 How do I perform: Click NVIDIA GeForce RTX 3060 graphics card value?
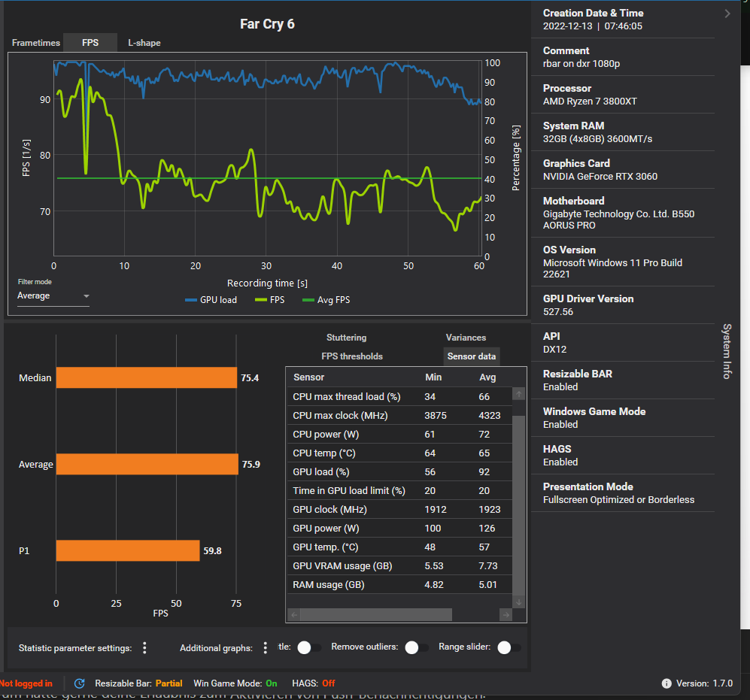click(600, 177)
